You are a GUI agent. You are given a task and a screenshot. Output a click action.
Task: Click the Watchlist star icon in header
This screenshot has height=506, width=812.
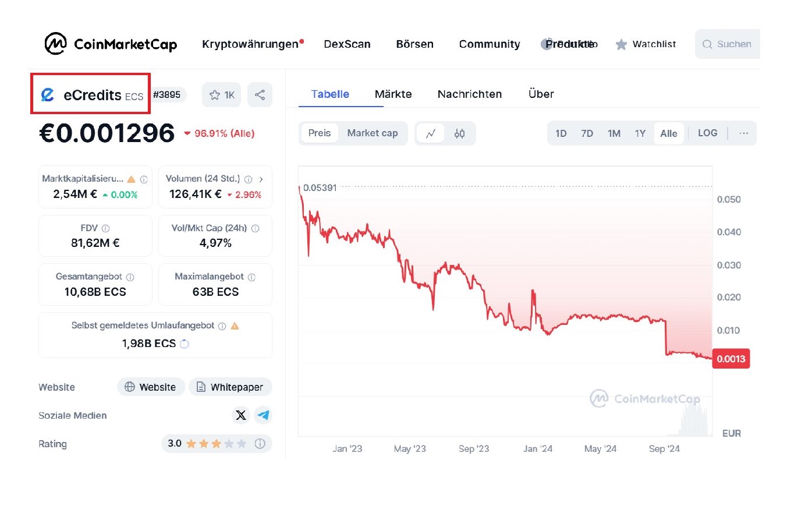tap(622, 44)
